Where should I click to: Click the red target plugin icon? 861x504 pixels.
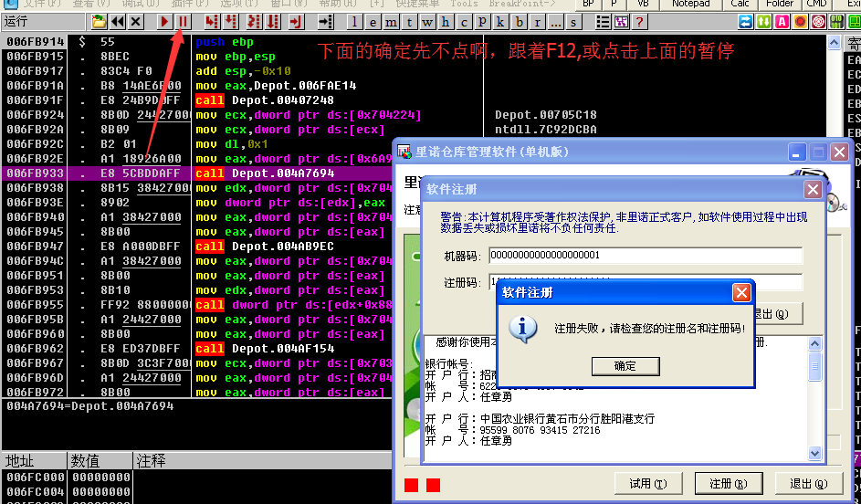click(818, 22)
